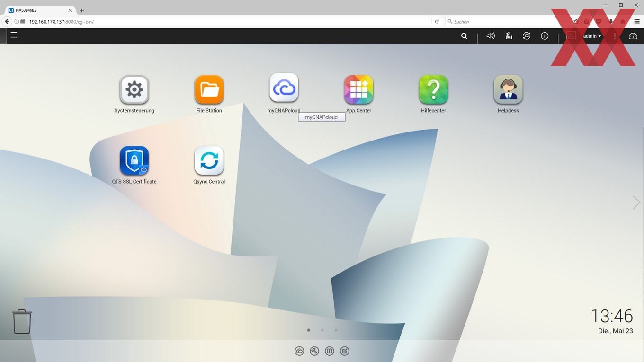Switch to third desktop page dot
The height and width of the screenshot is (362, 644).
[x=336, y=330]
